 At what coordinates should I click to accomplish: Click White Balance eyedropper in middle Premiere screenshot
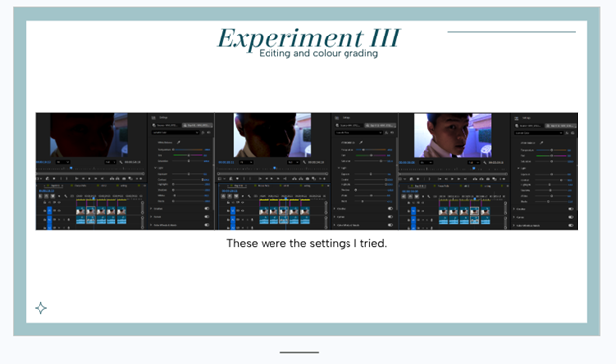(361, 142)
